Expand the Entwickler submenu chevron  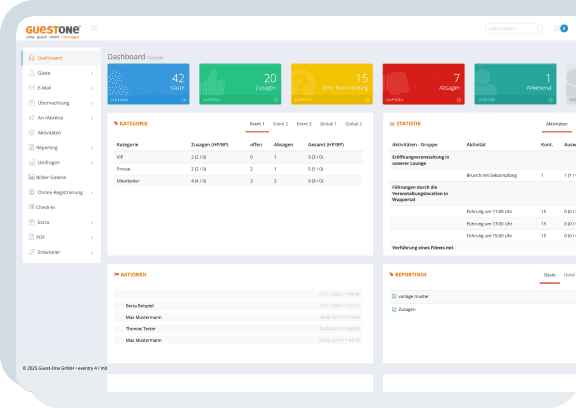coord(92,252)
